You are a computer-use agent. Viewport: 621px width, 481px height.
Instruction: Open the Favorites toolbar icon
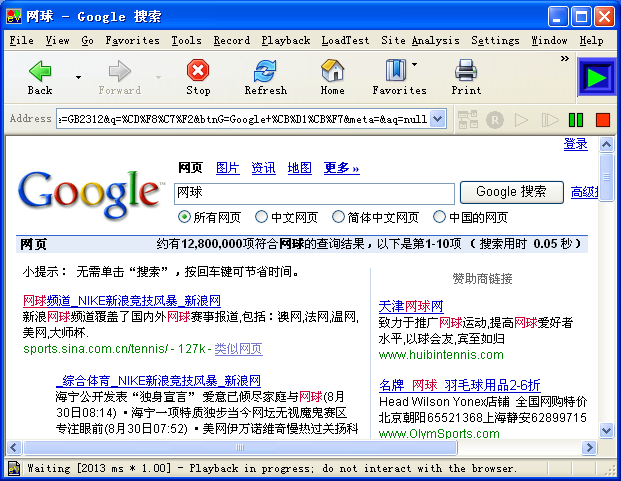(396, 70)
